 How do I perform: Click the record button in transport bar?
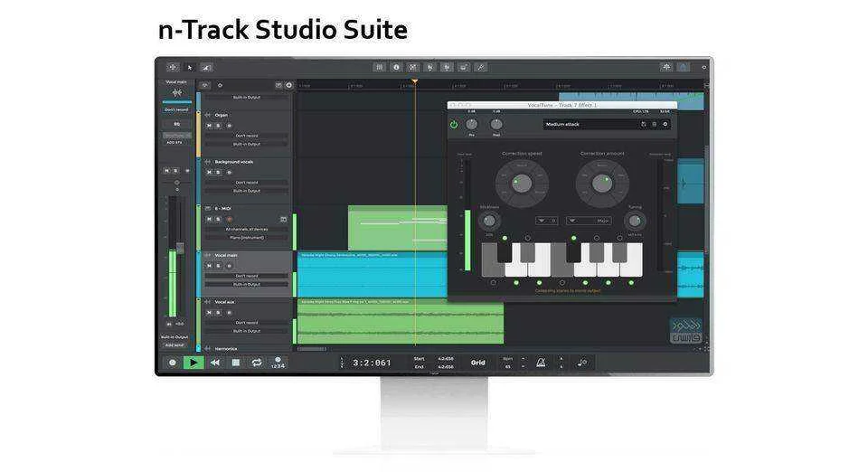(172, 363)
